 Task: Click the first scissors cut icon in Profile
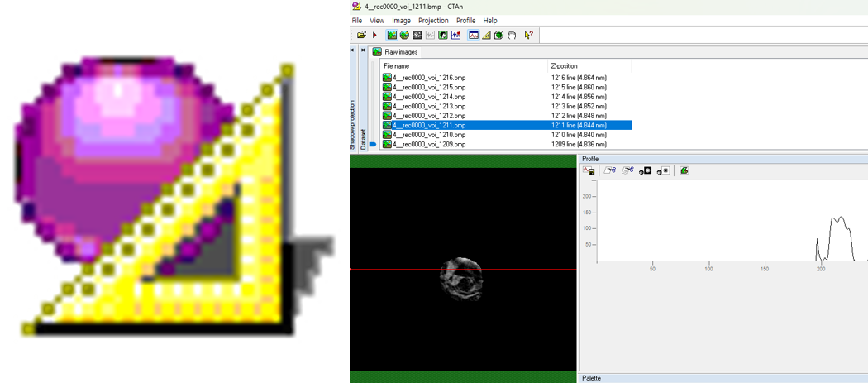click(610, 170)
